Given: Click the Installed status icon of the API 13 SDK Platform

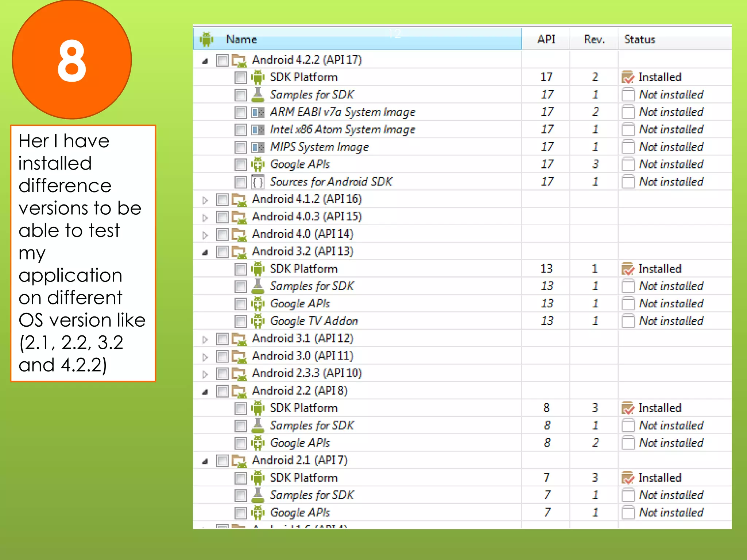Looking at the screenshot, I should [628, 269].
